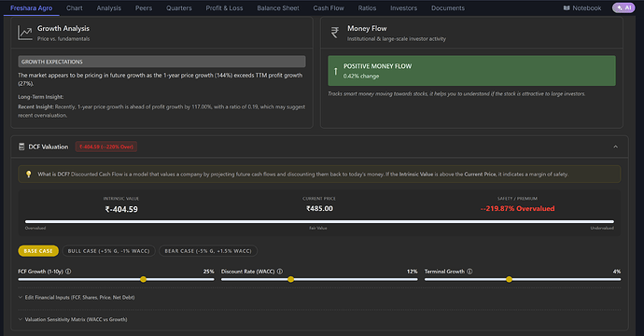Click the info icon next to Discount Rate (WACC)
Viewport: 644px width, 336px height.
(280, 272)
